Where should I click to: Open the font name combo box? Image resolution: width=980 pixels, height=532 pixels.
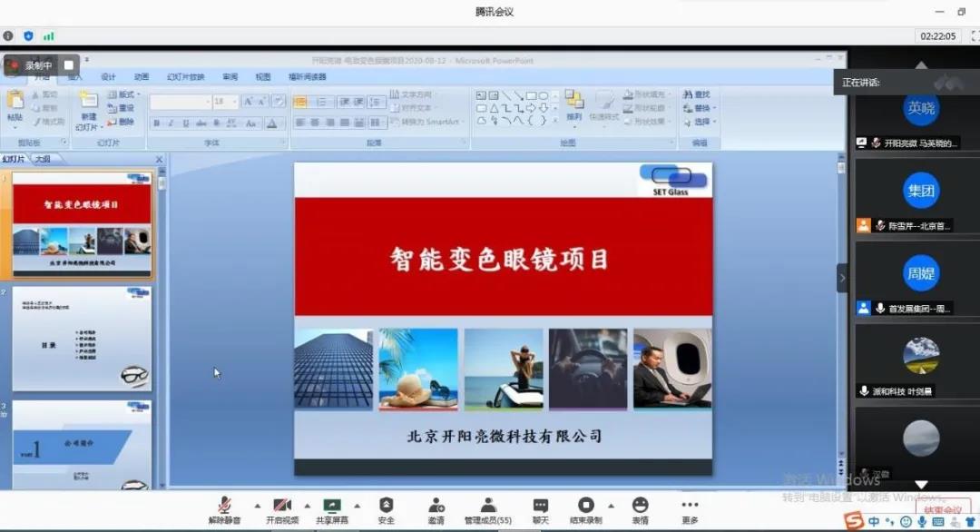click(x=180, y=102)
